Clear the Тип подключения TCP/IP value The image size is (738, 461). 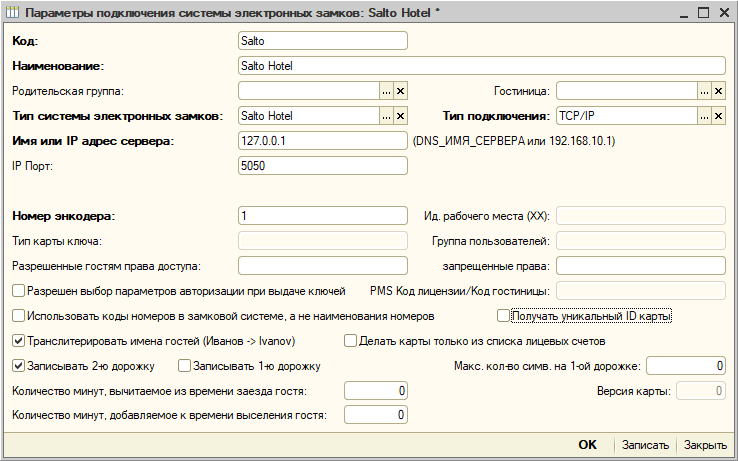point(718,116)
